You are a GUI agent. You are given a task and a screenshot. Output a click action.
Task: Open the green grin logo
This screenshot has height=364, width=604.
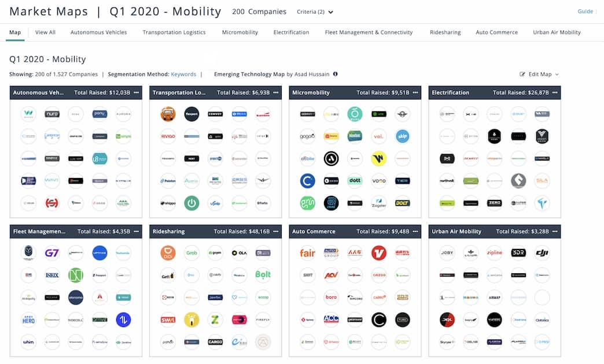coord(307,203)
